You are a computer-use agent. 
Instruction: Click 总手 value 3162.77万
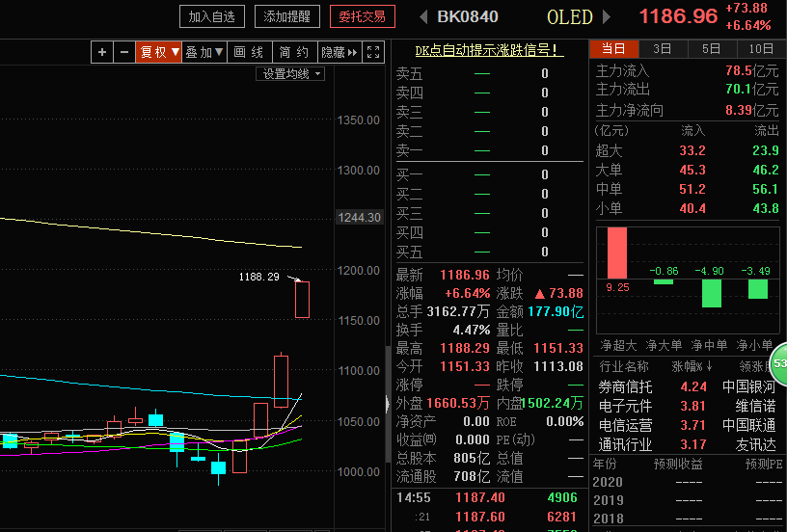(x=458, y=311)
